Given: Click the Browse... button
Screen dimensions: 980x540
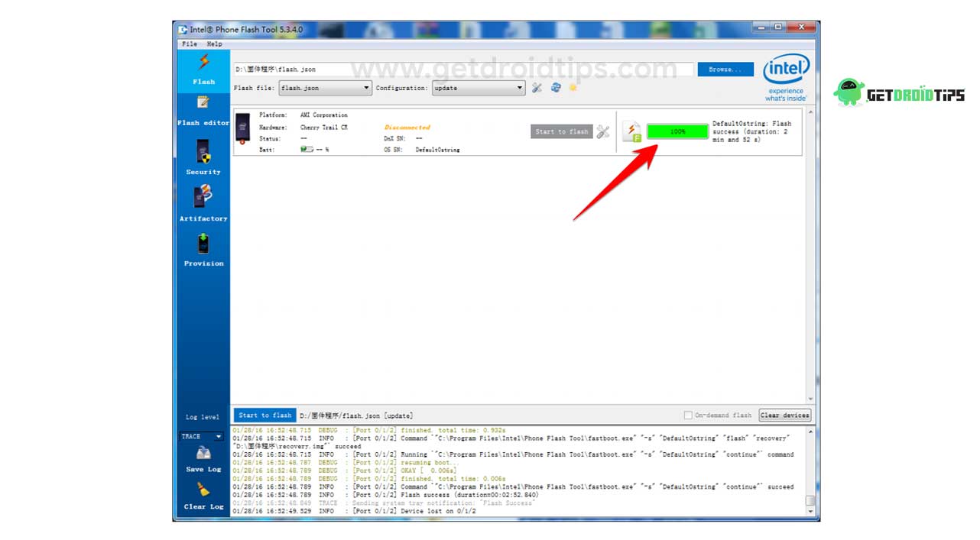Looking at the screenshot, I should pyautogui.click(x=725, y=70).
